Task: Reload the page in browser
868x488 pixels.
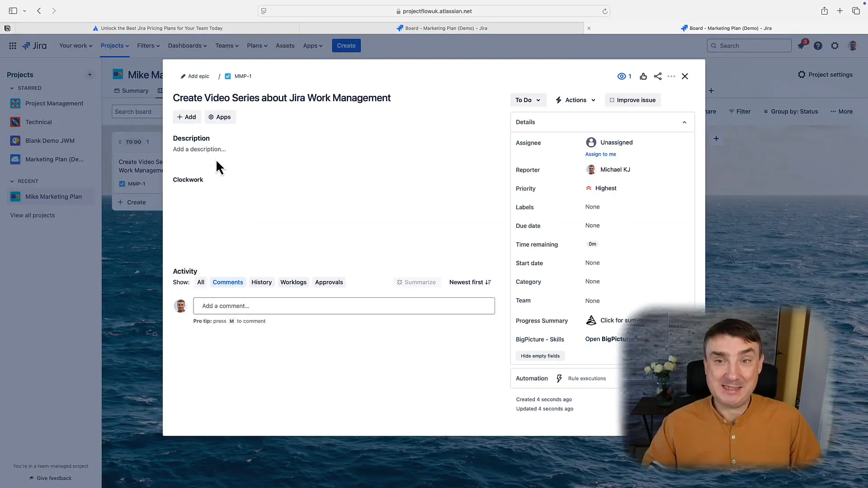Action: pyautogui.click(x=605, y=11)
